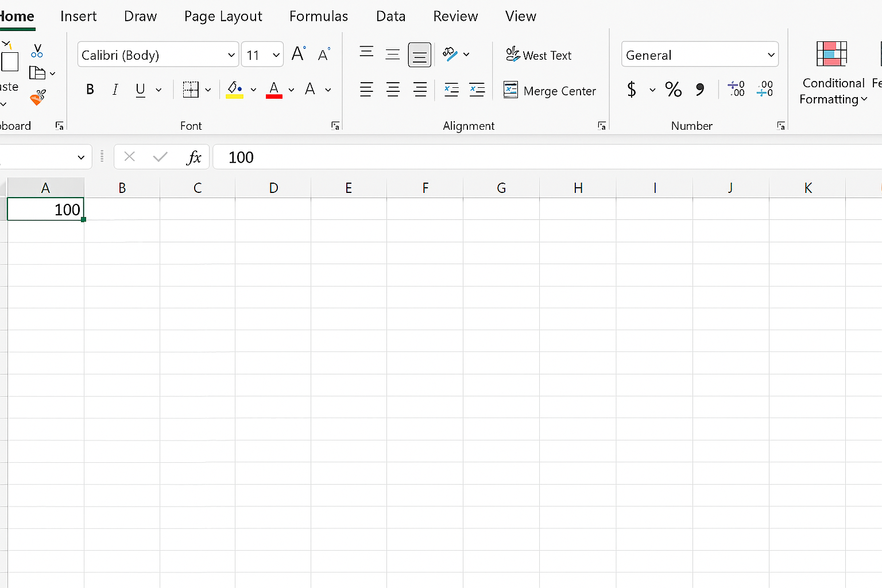
Task: Open the Insert tab
Action: 79,16
